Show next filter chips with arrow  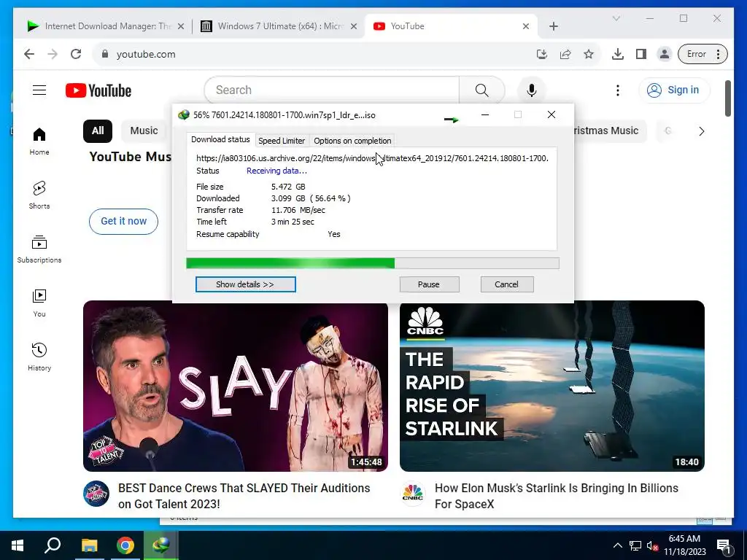point(701,131)
